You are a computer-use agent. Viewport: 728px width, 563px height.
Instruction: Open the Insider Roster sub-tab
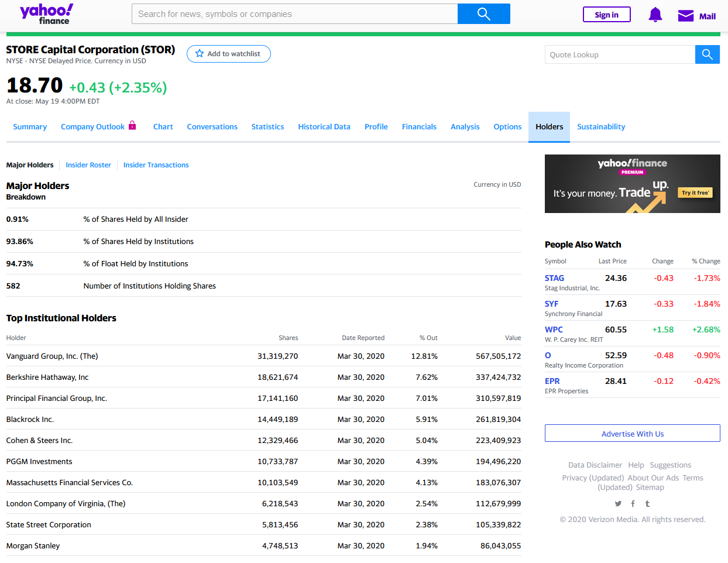pos(88,165)
